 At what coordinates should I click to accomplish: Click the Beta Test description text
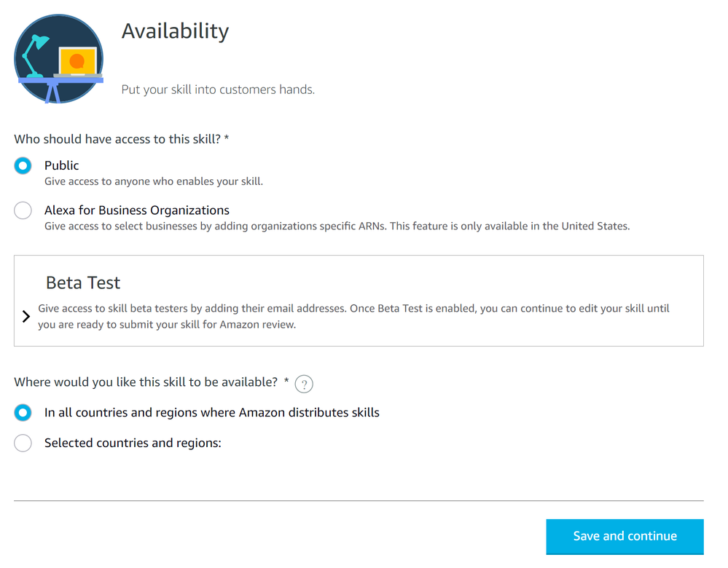[353, 316]
